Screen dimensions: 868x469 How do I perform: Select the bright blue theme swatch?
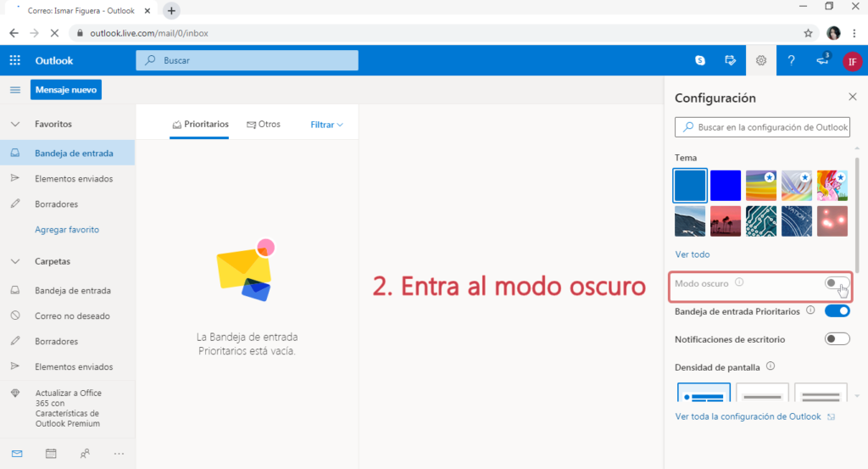click(x=726, y=186)
